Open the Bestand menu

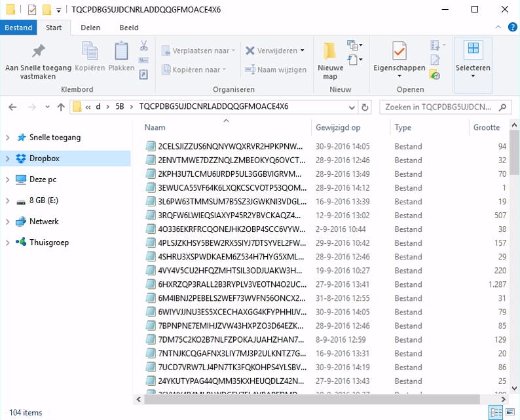click(x=18, y=28)
